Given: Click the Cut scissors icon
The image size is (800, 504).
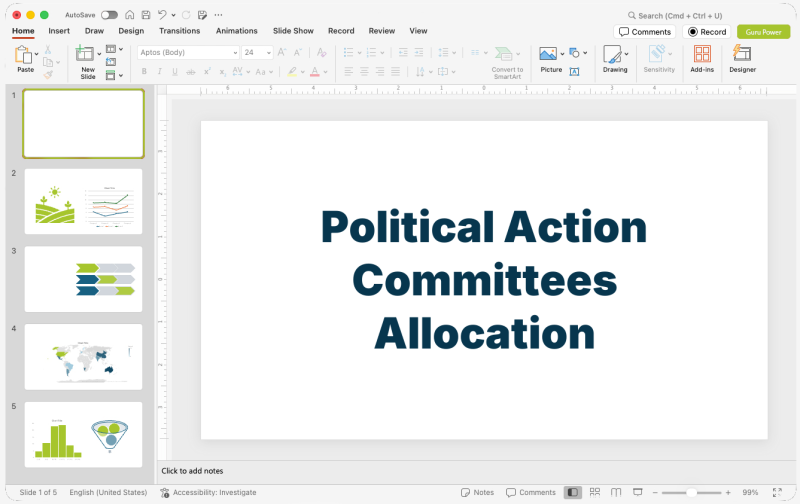Looking at the screenshot, I should click(x=47, y=49).
